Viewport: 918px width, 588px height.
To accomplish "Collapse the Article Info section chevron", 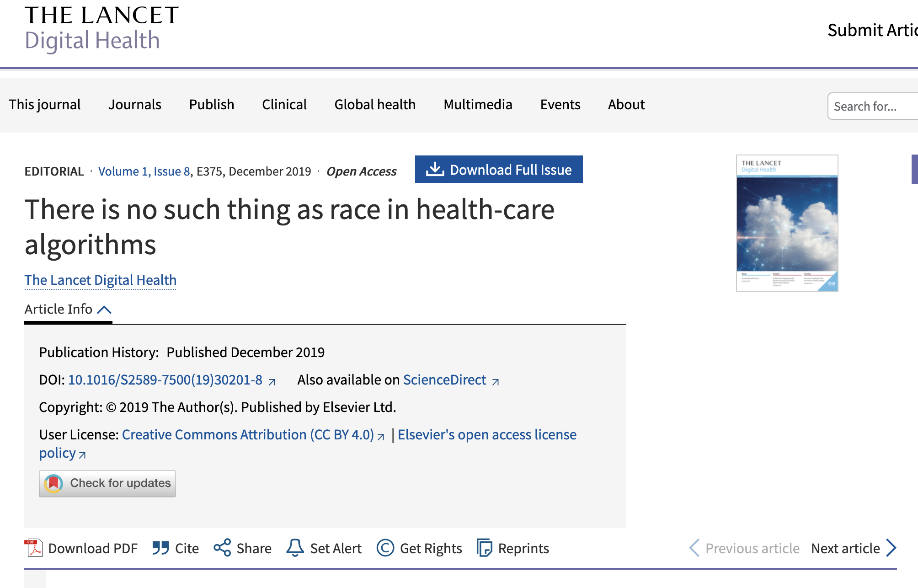I will [x=104, y=310].
